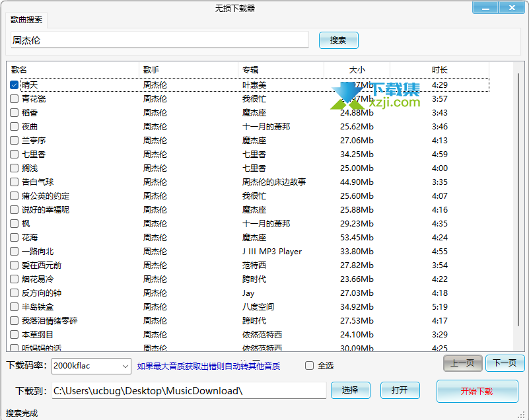Viewport: 529px width, 420px height.
Task: Click the song search input field
Action: tap(159, 40)
